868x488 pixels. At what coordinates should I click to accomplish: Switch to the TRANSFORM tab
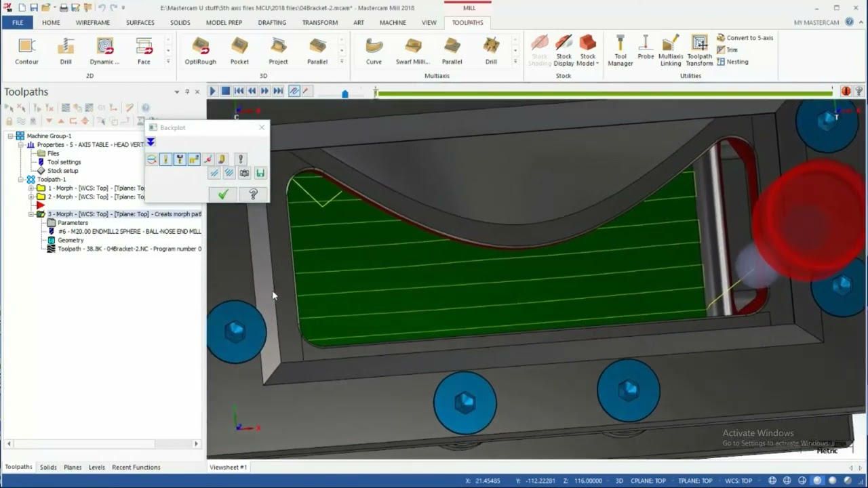tap(320, 22)
